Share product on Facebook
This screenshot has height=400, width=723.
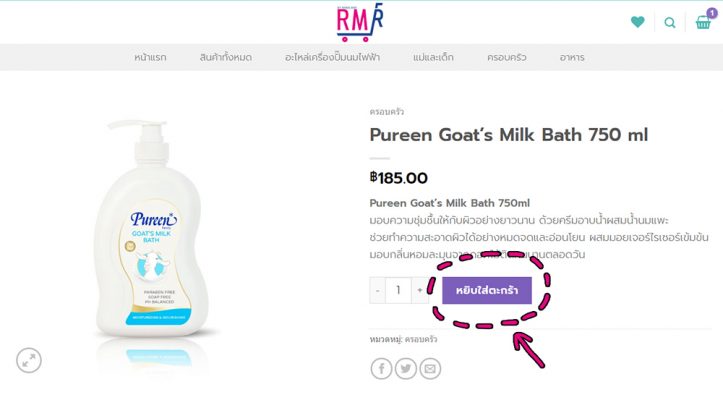[x=381, y=369]
